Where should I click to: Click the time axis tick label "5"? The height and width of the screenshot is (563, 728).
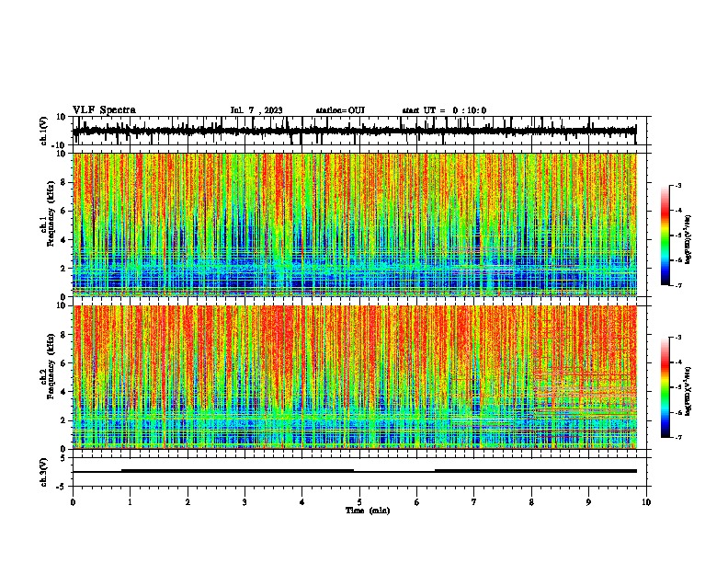[359, 501]
